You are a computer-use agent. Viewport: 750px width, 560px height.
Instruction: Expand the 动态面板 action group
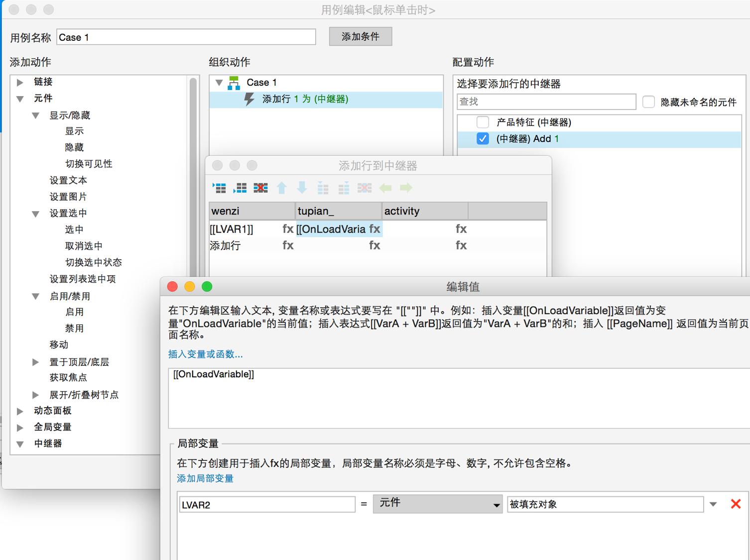[20, 411]
